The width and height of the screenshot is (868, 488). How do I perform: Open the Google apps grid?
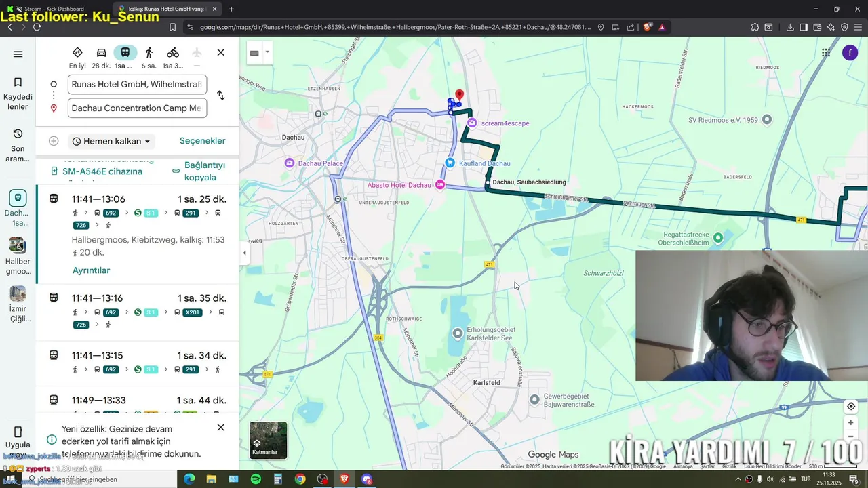(825, 53)
